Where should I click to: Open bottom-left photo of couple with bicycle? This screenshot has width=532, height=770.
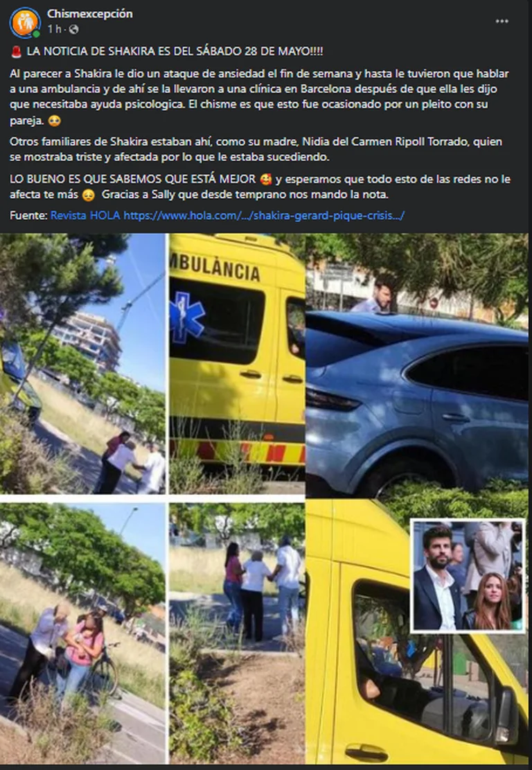(x=82, y=633)
